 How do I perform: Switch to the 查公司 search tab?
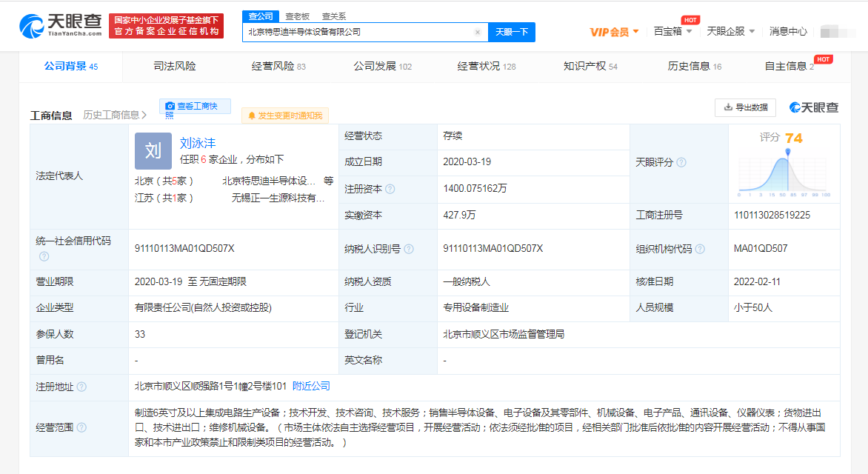[x=261, y=16]
